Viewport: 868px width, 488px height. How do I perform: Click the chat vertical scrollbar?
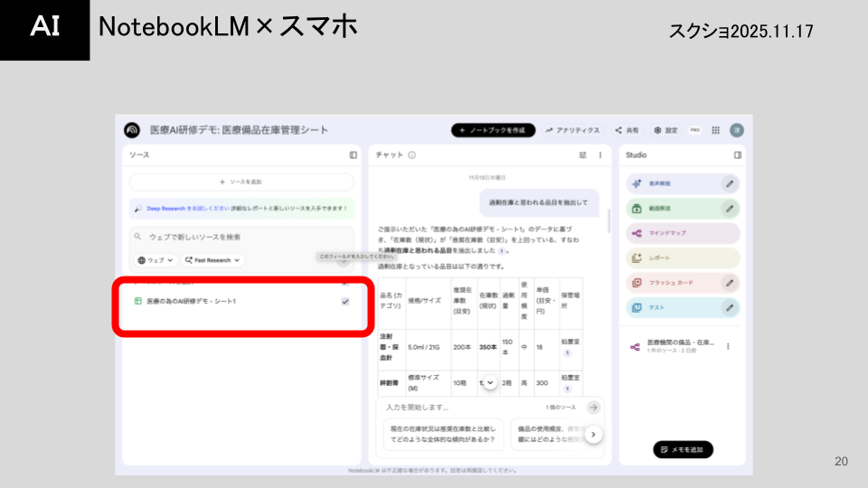[x=609, y=221]
